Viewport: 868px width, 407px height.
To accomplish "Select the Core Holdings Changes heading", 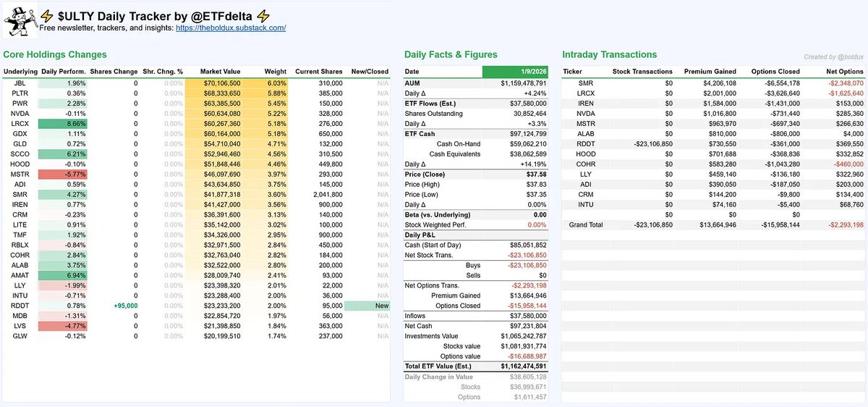I will (55, 54).
